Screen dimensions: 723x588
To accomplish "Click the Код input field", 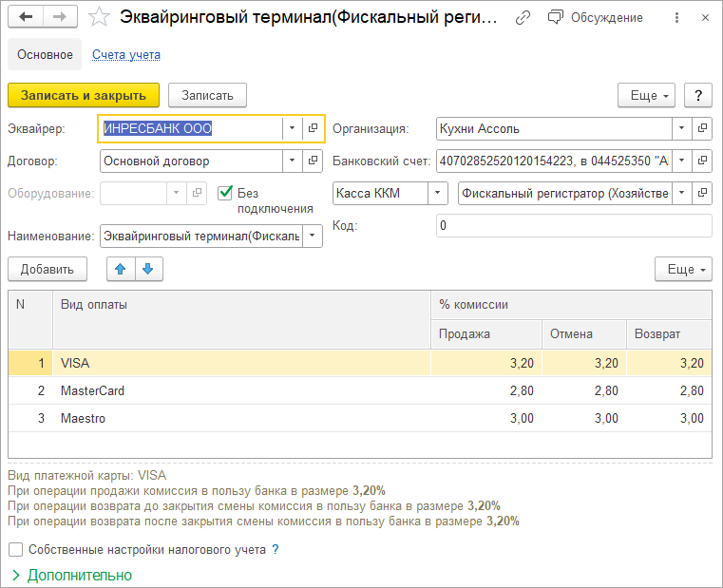I will (x=573, y=226).
